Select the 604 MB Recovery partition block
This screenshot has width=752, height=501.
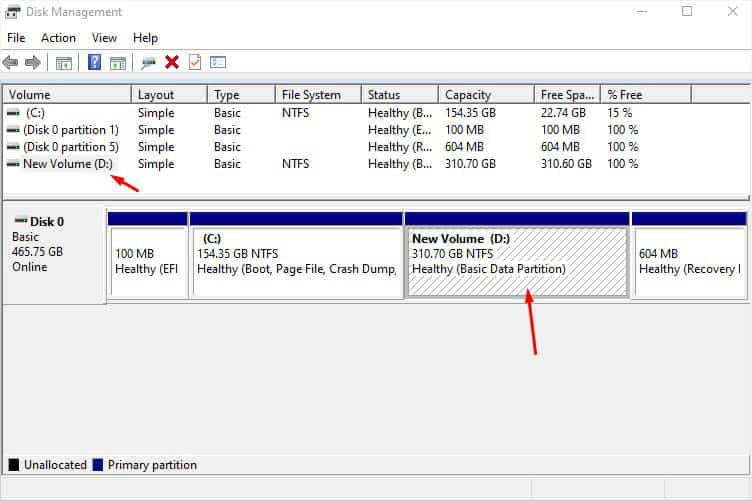(x=690, y=256)
